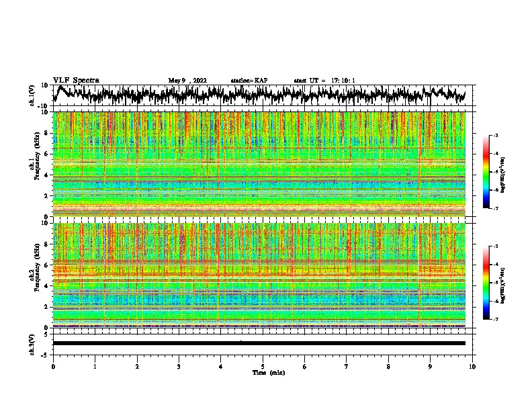Click the '-3' label on ch.1 color scale
Image resolution: width=532 pixels, height=411 pixels.
pos(495,135)
